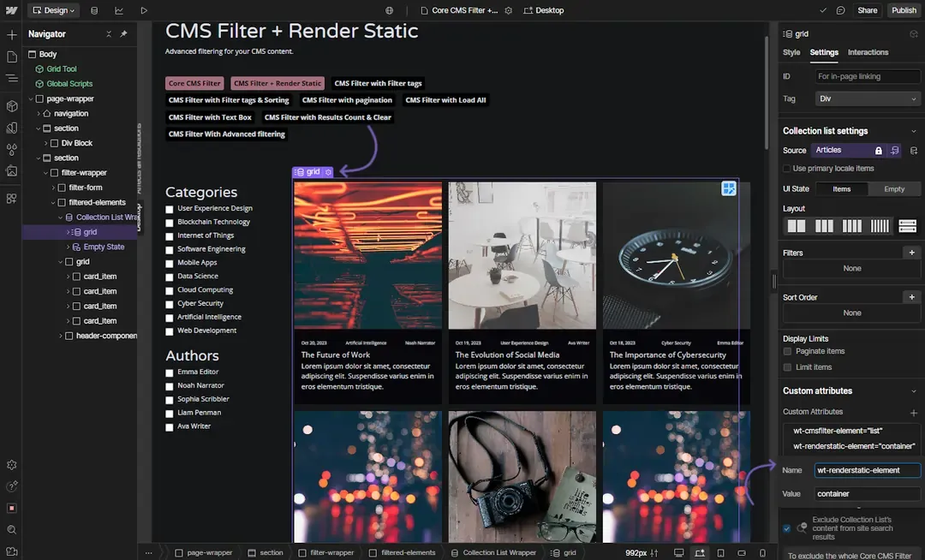Screen dimensions: 925x560
Task: Switch UI State to Empty
Action: click(x=893, y=189)
